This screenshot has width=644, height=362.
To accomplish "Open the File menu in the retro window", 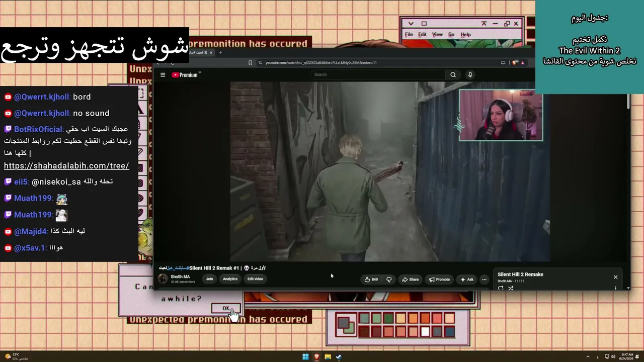I will coord(409,35).
